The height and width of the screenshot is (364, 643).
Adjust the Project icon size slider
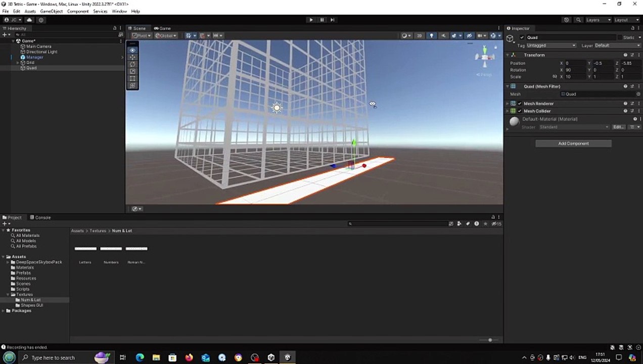tap(489, 340)
